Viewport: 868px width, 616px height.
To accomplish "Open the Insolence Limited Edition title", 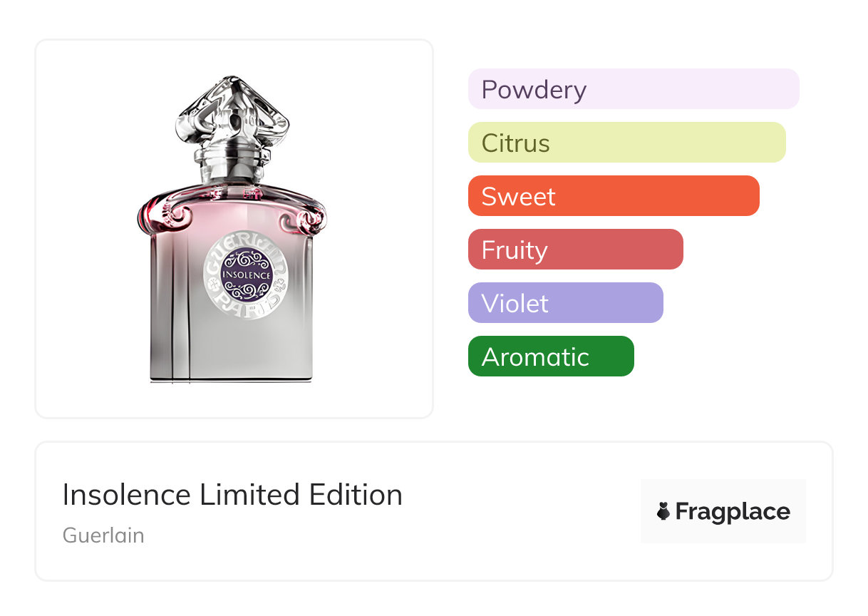I will point(232,495).
